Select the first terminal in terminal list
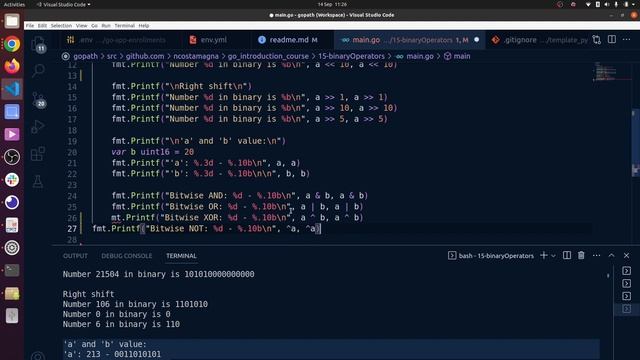 627,271
